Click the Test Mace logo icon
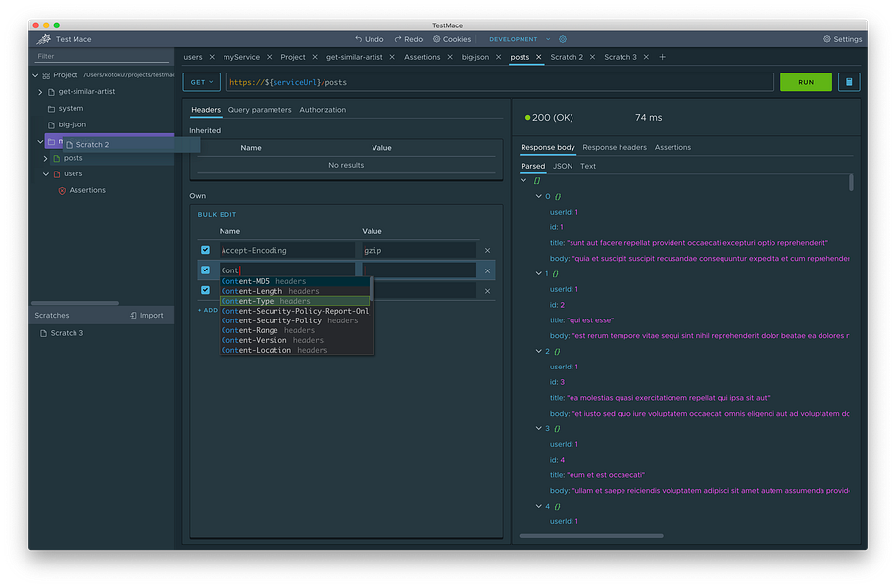Image resolution: width=896 pixels, height=588 pixels. pyautogui.click(x=43, y=39)
